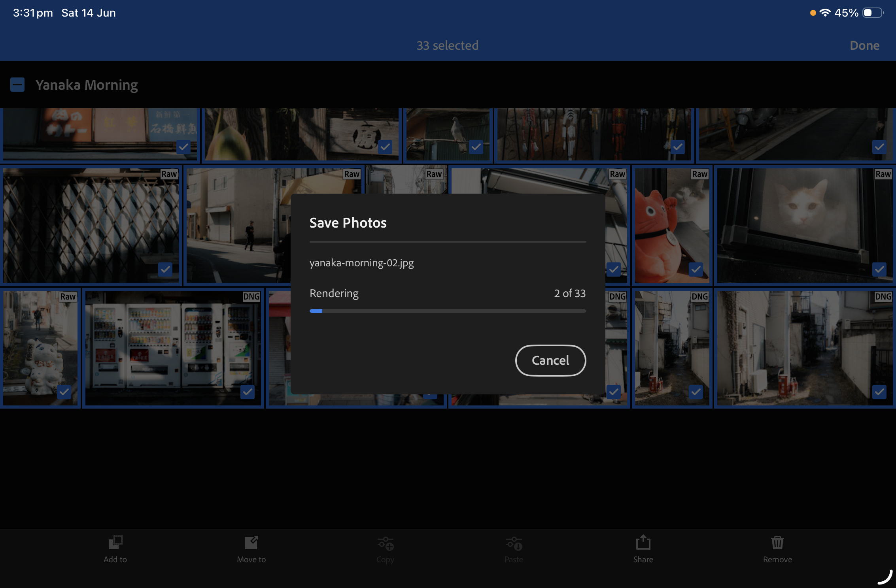Tap the battery status indicator
Screen dimensions: 896x588
coord(873,13)
